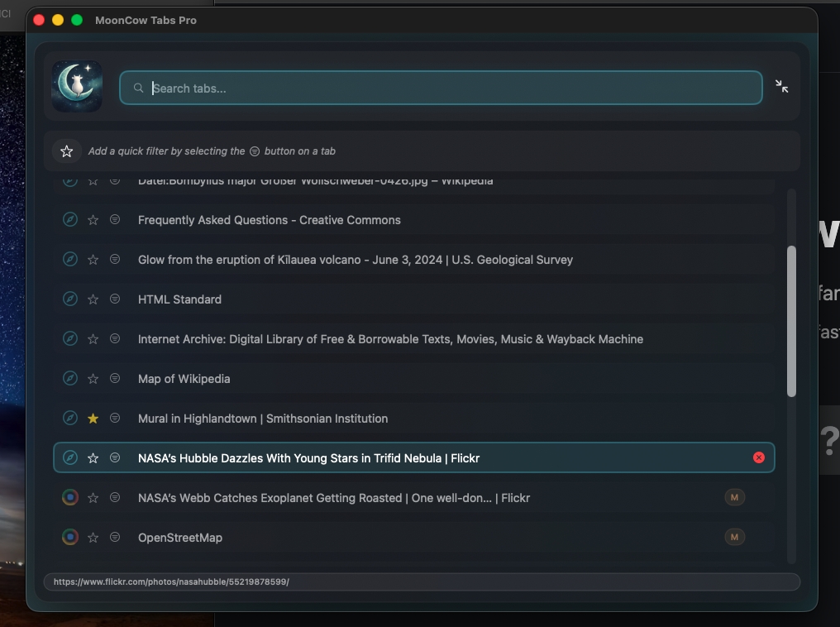The width and height of the screenshot is (840, 627).
Task: Click Safari icon on Hubble Trifid Nebula row
Action: (x=70, y=457)
